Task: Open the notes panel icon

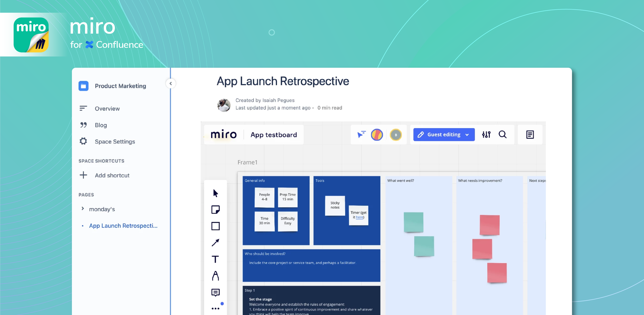Action: tap(530, 134)
